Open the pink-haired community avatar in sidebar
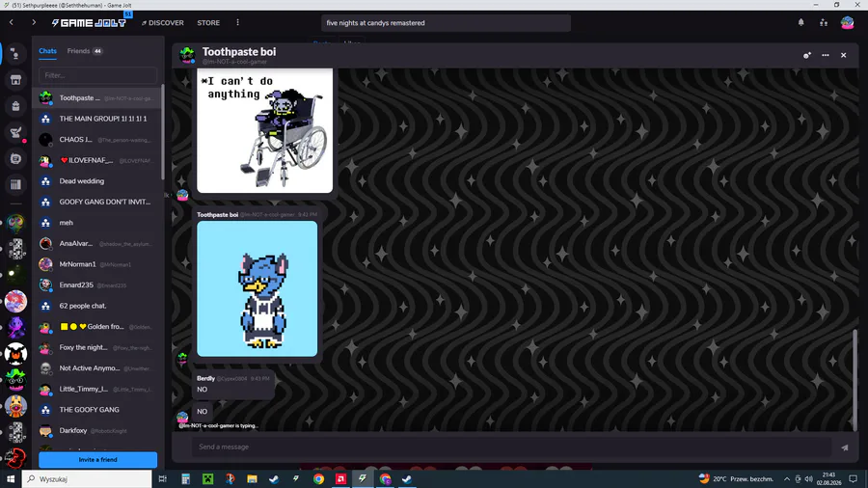This screenshot has height=488, width=868. 15,302
